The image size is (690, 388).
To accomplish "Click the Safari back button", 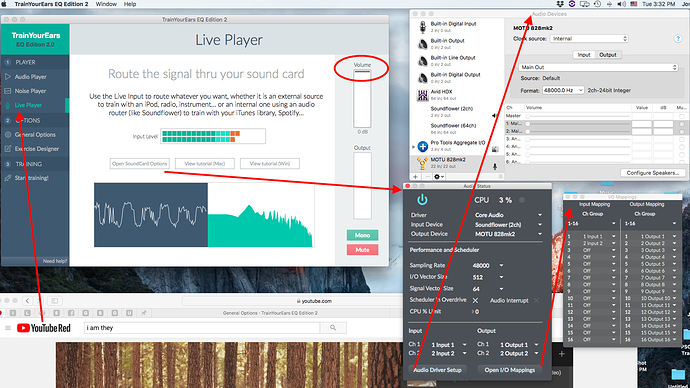I will click(27, 301).
